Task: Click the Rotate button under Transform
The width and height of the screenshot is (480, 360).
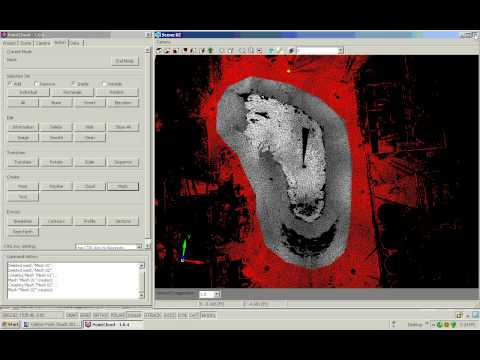Action: click(x=56, y=162)
